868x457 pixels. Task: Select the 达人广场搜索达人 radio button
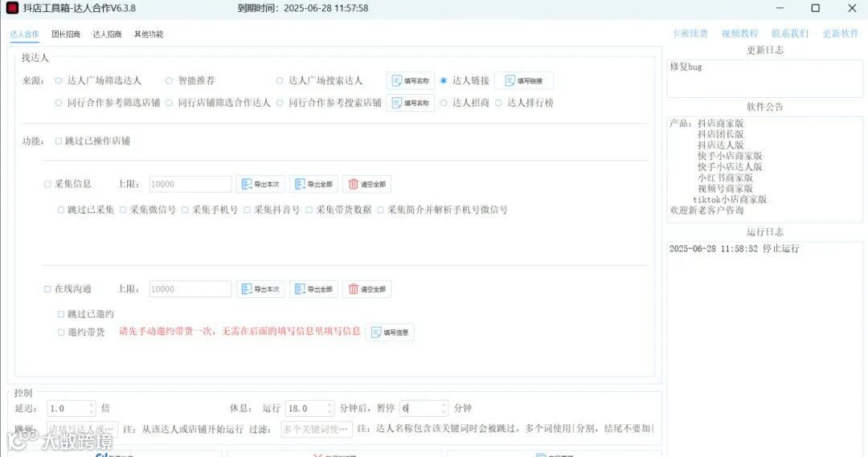point(280,81)
